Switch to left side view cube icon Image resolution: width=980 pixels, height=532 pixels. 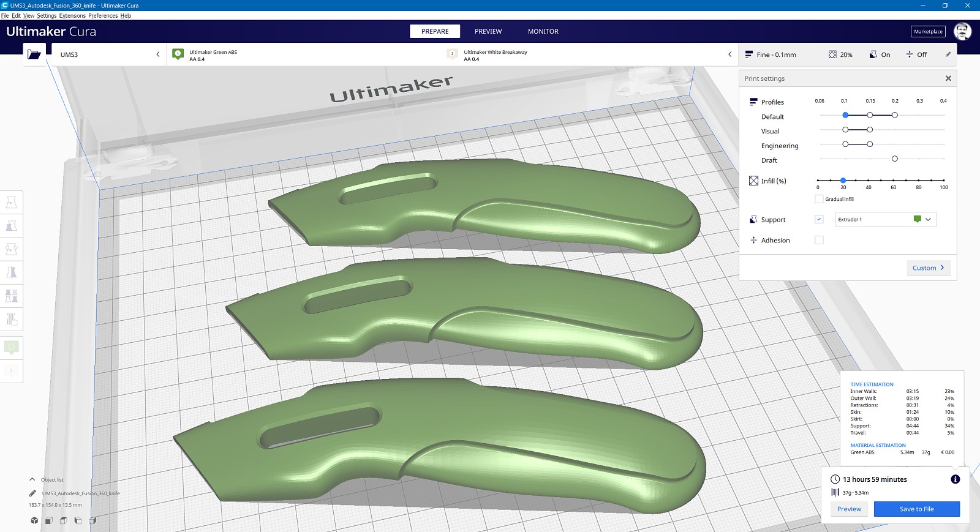[78, 520]
